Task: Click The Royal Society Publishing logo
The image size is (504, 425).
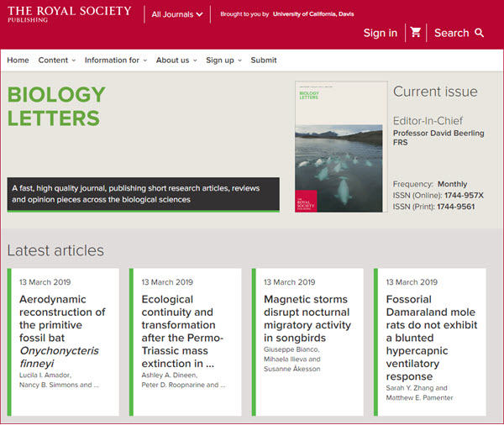Action: pos(70,14)
